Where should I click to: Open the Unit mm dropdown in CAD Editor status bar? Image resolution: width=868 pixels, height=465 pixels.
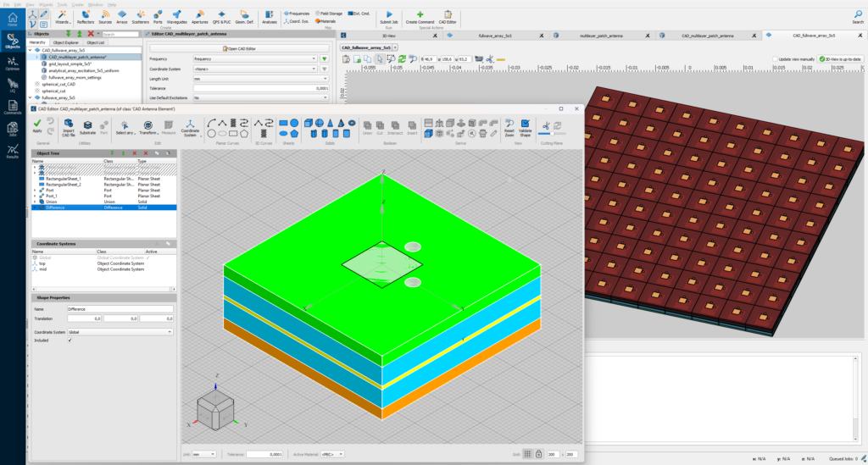tap(203, 455)
